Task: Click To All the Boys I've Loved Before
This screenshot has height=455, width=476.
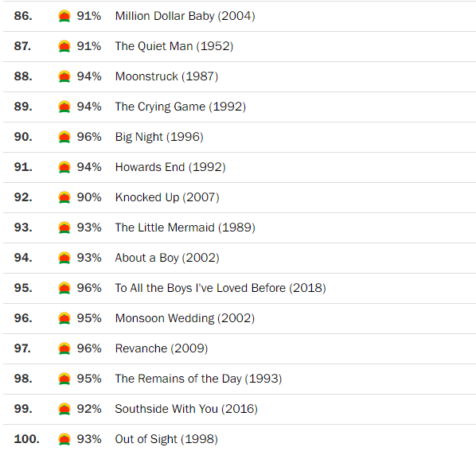Action: coord(201,288)
